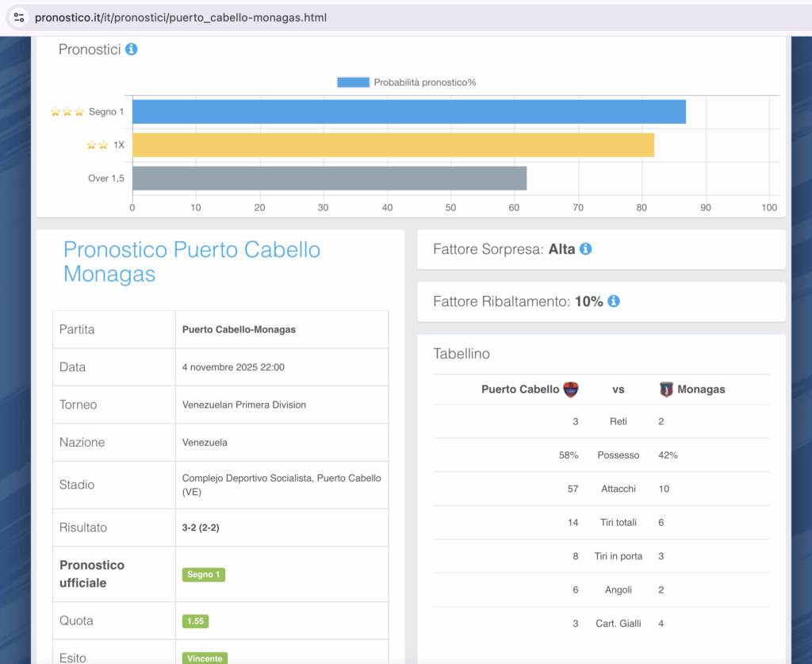The image size is (812, 664).
Task: Click the green 1.55 quota badge
Action: (195, 621)
